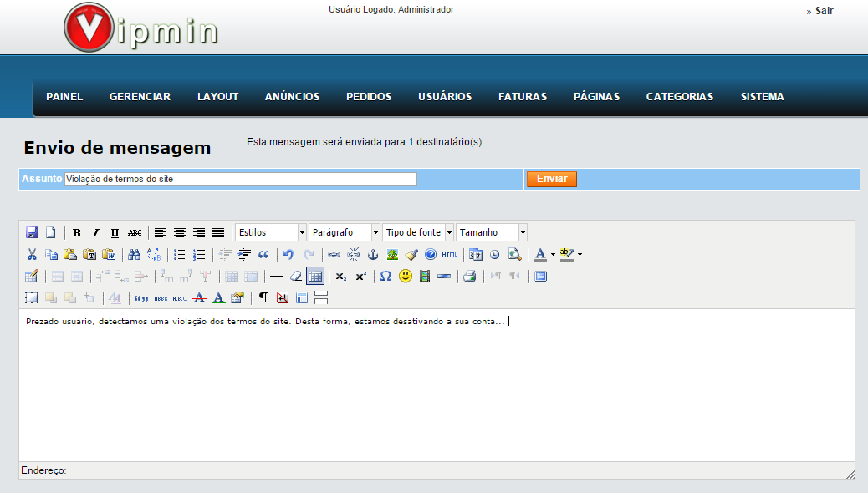868x493 pixels.
Task: Insert a numbered list
Action: (199, 255)
